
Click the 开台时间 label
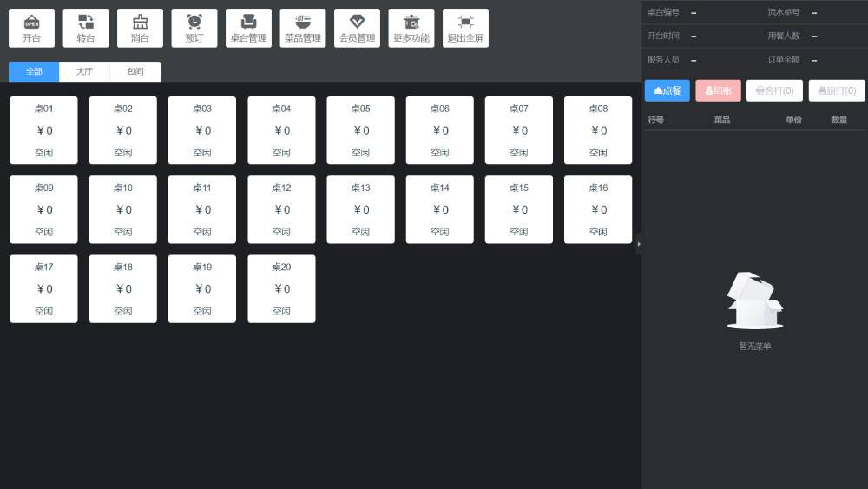(663, 36)
